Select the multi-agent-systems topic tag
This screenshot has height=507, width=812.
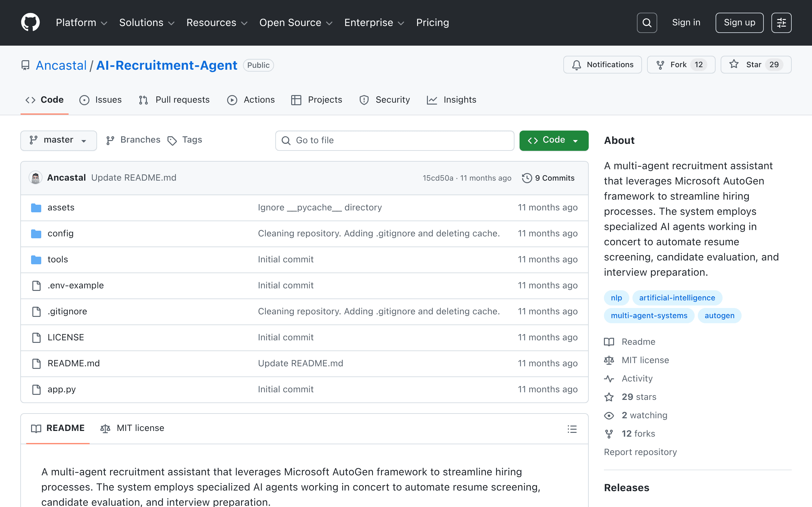(649, 316)
